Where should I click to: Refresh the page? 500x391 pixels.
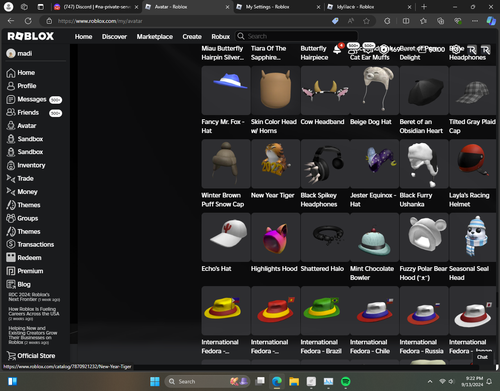28,21
